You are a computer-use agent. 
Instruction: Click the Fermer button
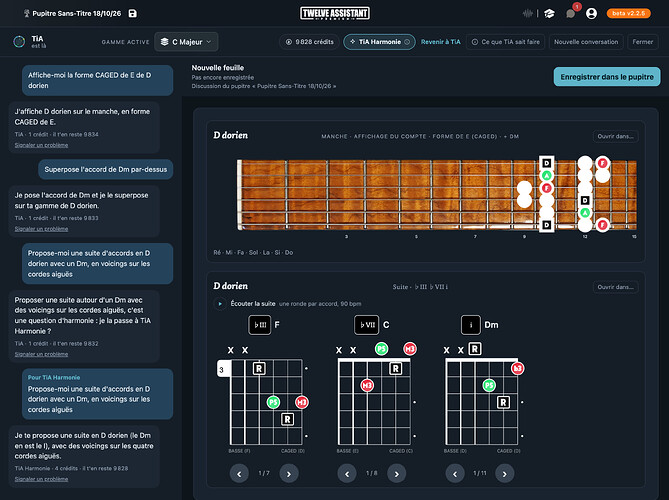point(643,42)
